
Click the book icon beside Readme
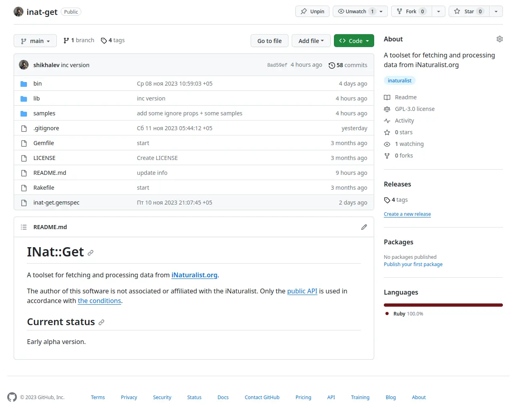coord(387,97)
